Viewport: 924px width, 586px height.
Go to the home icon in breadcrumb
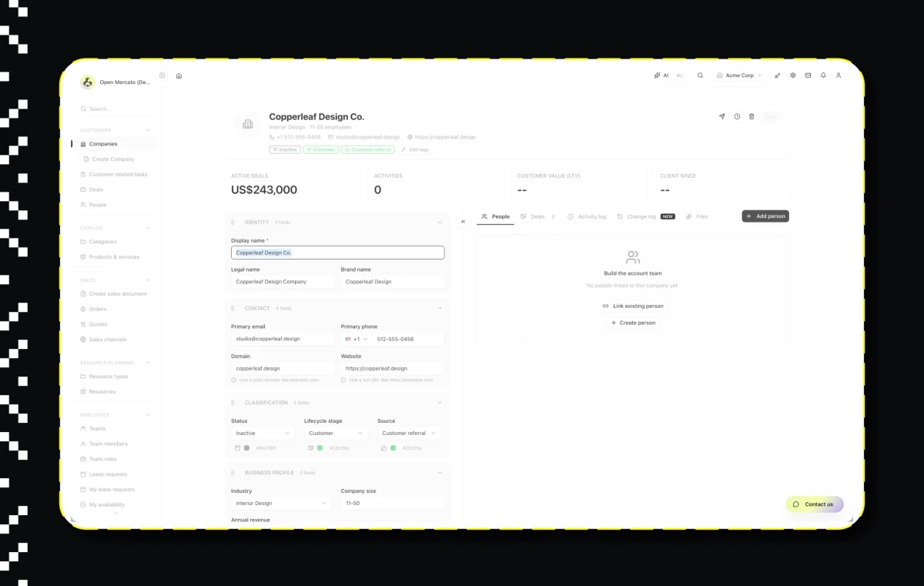coord(179,75)
